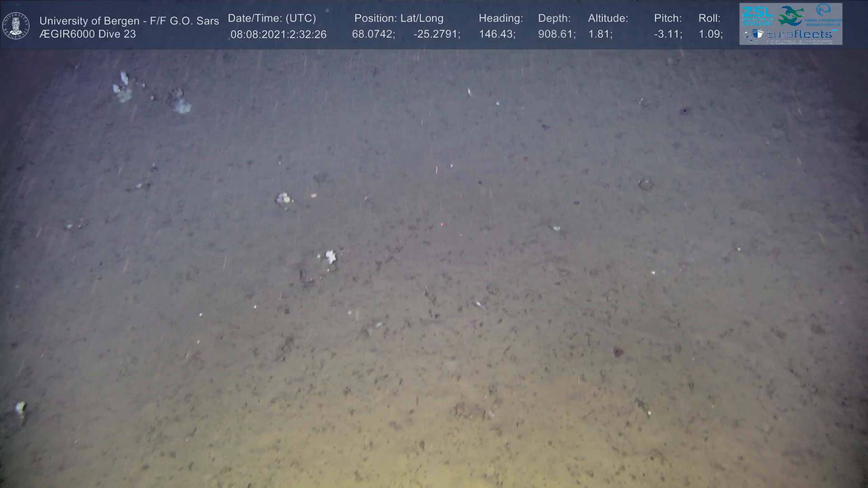Click the small white organism at bottom-left edge
868x488 pixels.
click(20, 408)
